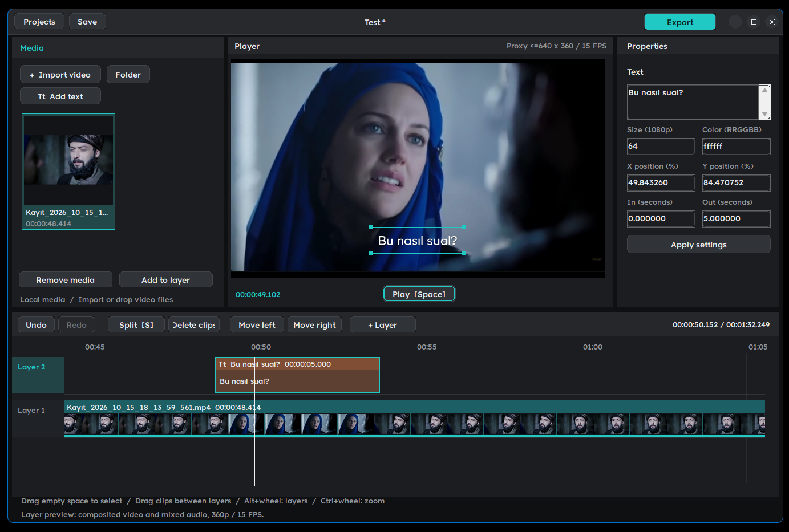This screenshot has height=532, width=789.
Task: Click the bottom-right handle of the text box
Action: 464,253
